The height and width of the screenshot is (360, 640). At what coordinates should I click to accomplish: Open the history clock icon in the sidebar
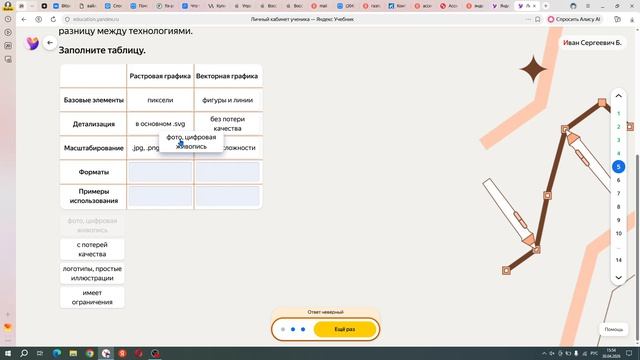pyautogui.click(x=8, y=19)
